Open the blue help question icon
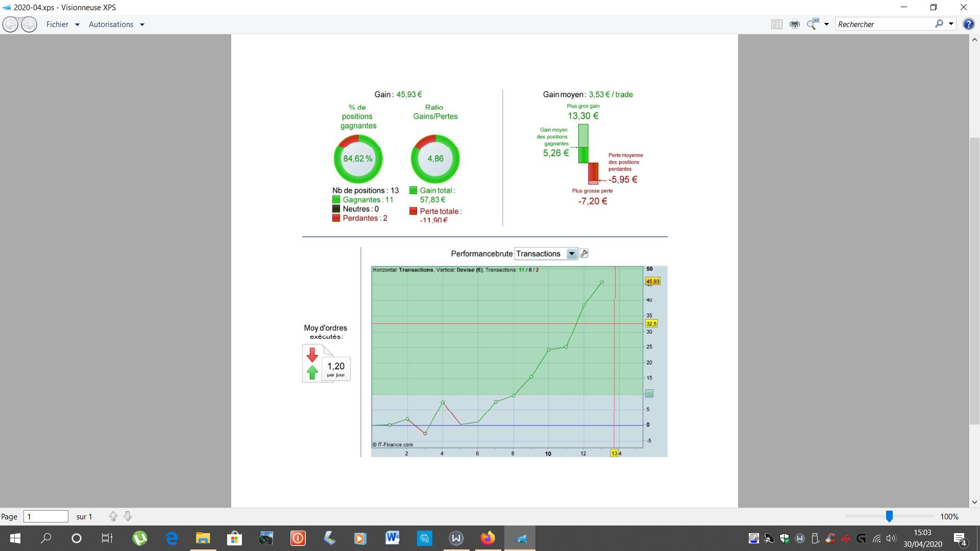This screenshot has height=551, width=980. (x=968, y=24)
